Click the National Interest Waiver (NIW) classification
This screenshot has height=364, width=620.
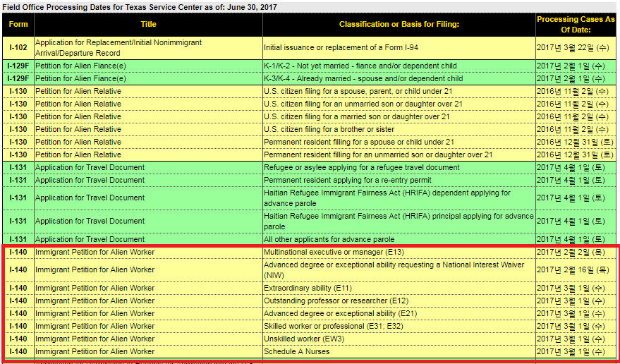[x=399, y=269]
